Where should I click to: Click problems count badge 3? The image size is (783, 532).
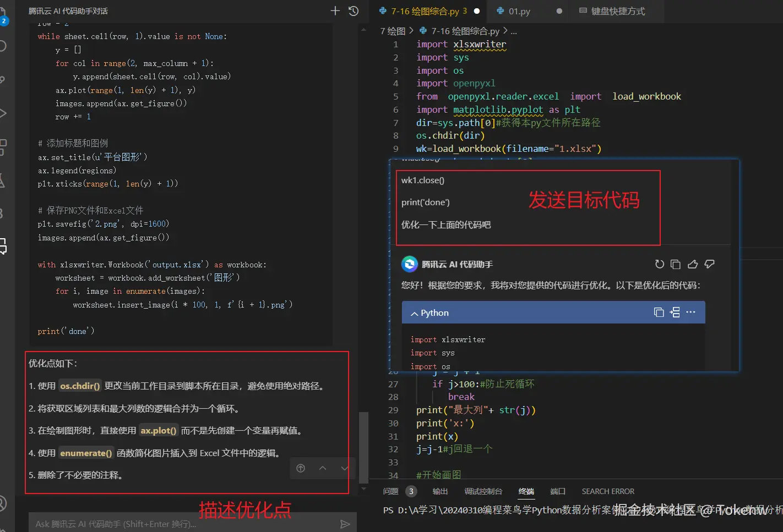coord(411,491)
